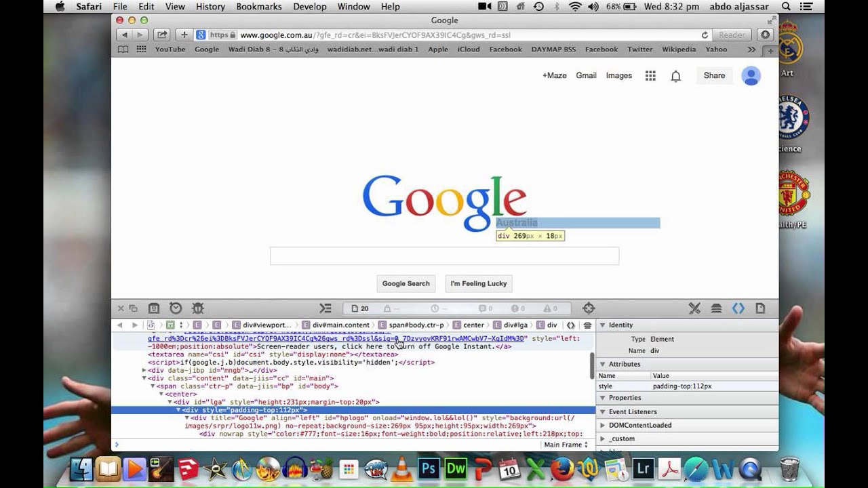Expand the div id mngb node

144,370
